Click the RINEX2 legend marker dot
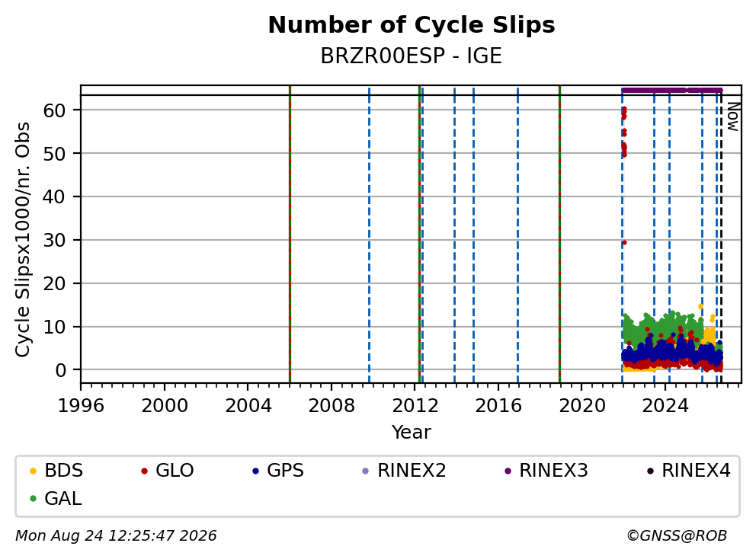This screenshot has height=559, width=756. click(366, 471)
